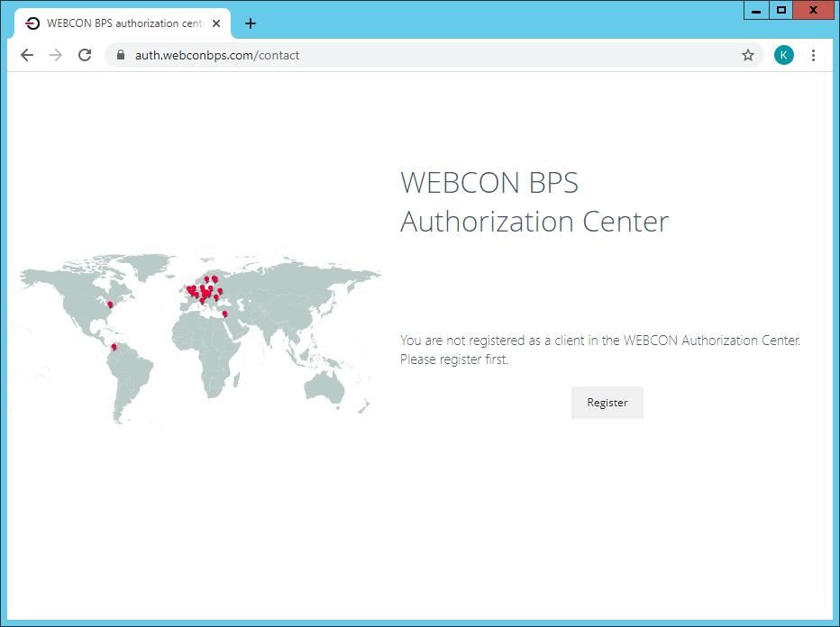Click the browser forward arrow
Image resolution: width=840 pixels, height=627 pixels.
tap(56, 55)
